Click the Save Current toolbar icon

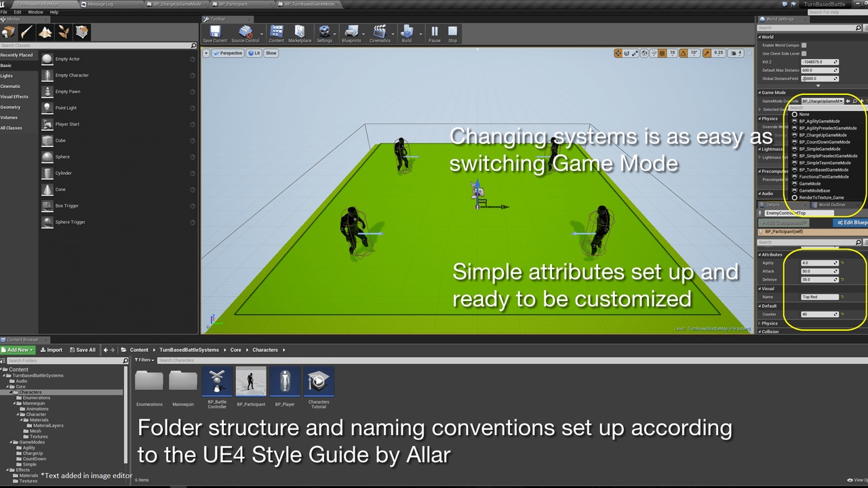[215, 32]
